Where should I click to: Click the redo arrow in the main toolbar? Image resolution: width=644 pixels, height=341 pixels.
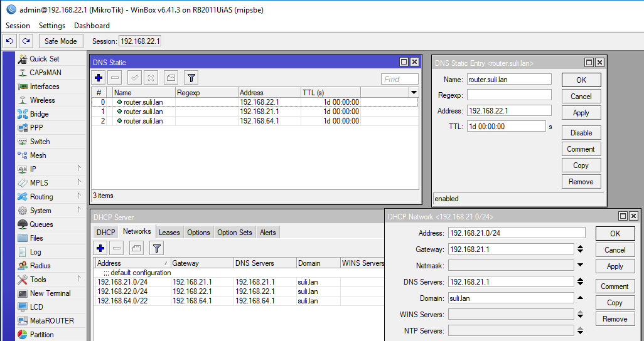26,41
